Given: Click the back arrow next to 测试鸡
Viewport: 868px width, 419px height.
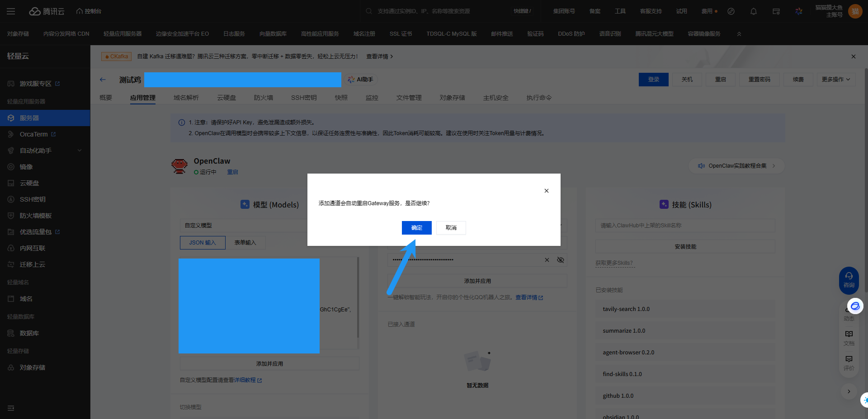Looking at the screenshot, I should point(103,80).
